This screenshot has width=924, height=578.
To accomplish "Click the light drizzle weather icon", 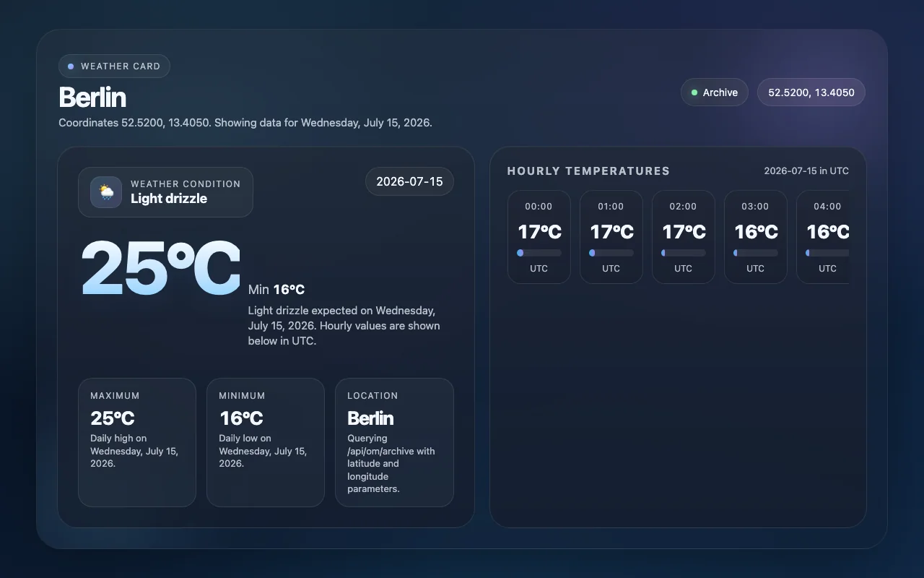I will (x=106, y=192).
